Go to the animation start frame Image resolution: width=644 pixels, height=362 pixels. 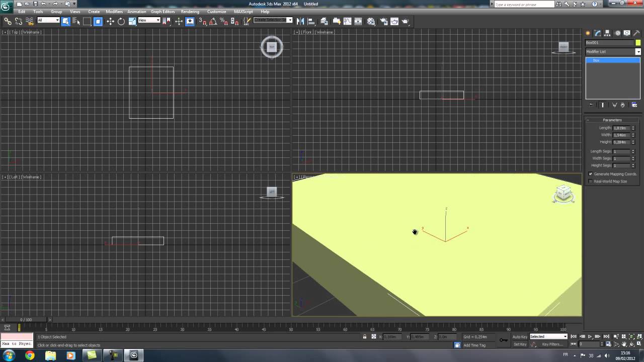573,337
